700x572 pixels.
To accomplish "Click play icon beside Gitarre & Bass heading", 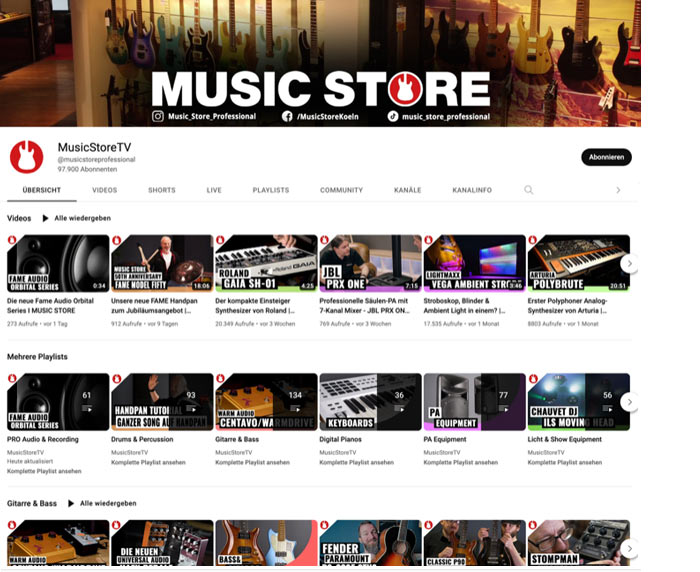I will (x=71, y=503).
